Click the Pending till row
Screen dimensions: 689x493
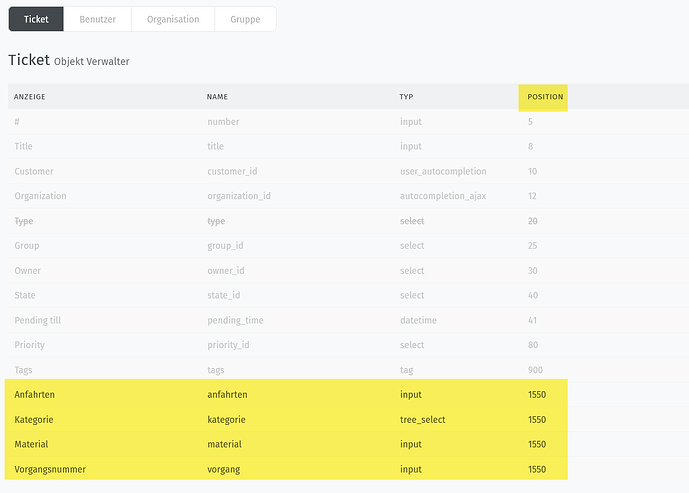click(x=348, y=320)
